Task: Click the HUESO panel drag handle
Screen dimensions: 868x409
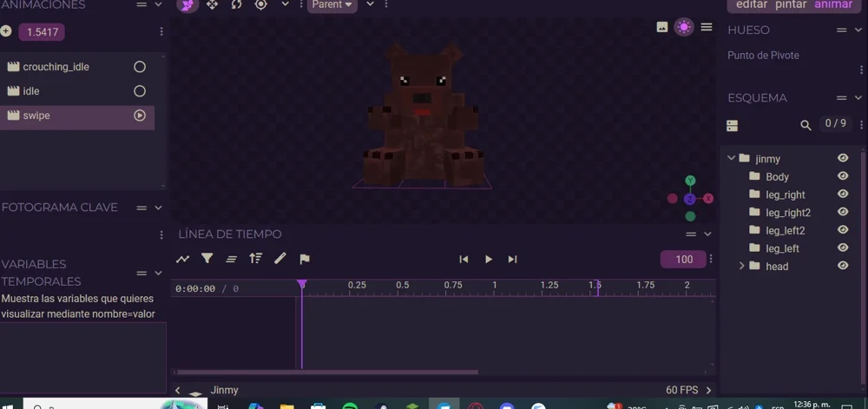Action: (842, 30)
